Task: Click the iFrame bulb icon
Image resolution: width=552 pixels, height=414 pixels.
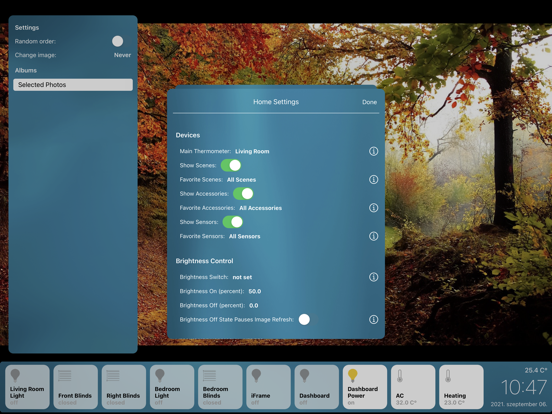Action: tap(256, 376)
